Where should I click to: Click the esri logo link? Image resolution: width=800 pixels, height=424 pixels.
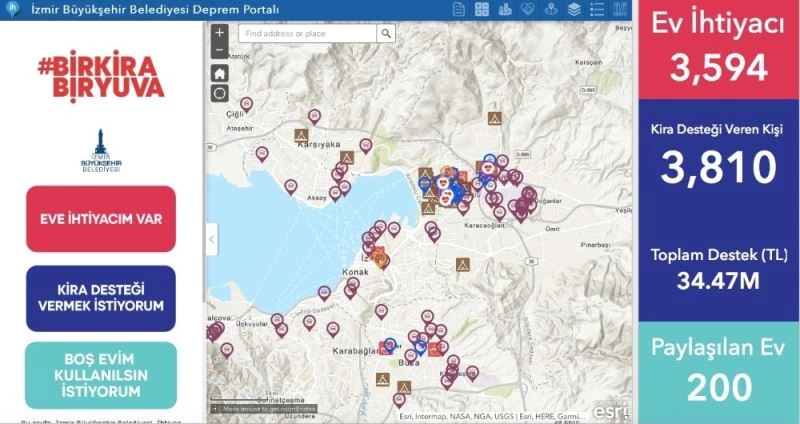[611, 410]
